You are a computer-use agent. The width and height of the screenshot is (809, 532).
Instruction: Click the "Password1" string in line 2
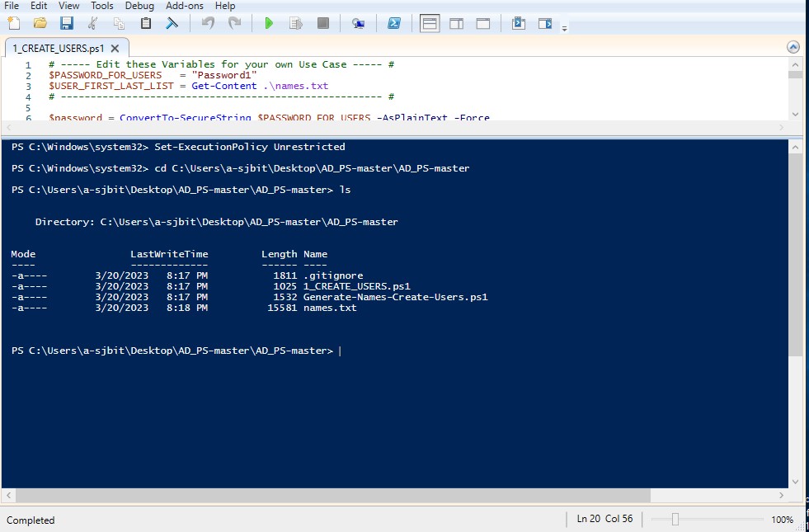click(x=224, y=75)
